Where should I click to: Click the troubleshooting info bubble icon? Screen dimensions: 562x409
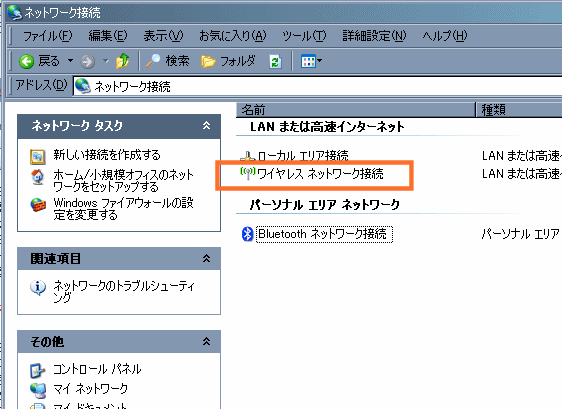[x=38, y=287]
